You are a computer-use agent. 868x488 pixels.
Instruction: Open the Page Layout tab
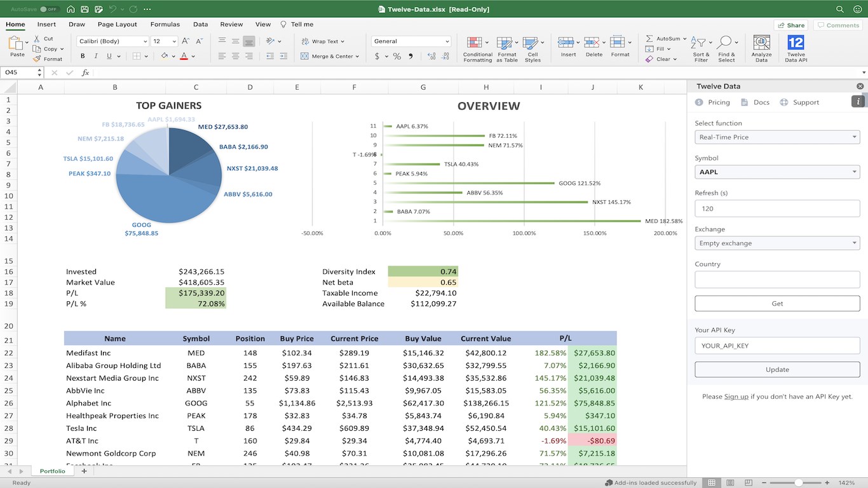tap(117, 24)
